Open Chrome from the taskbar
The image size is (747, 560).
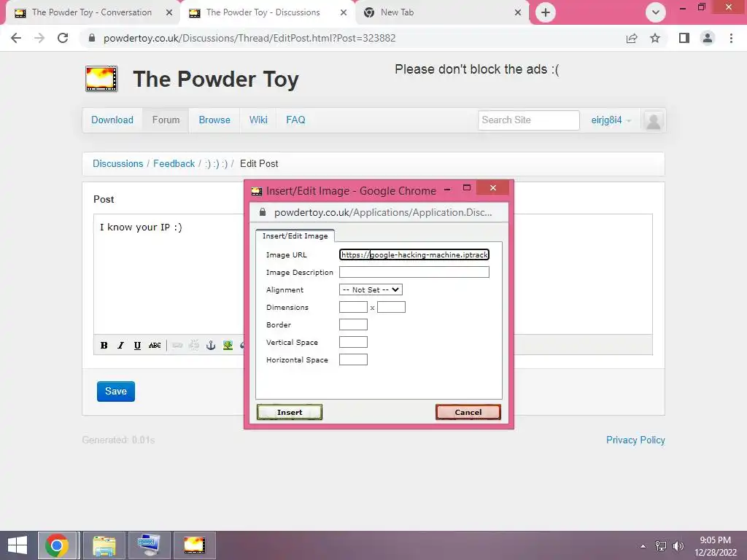tap(57, 545)
